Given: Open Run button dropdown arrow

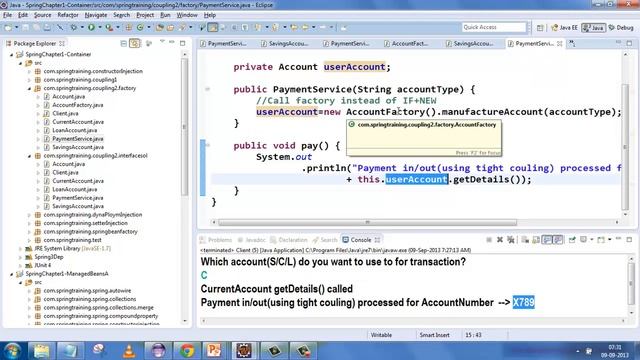Looking at the screenshot, I should pyautogui.click(x=99, y=27).
